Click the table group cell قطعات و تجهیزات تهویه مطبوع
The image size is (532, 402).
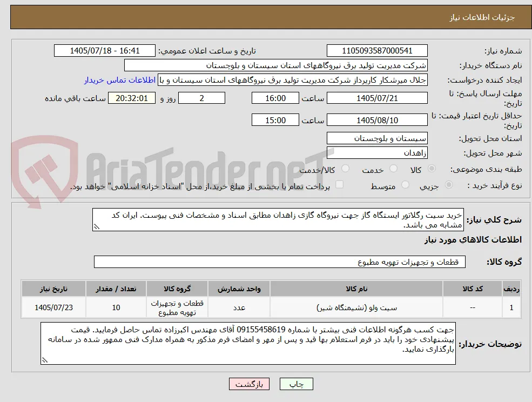[x=177, y=307]
